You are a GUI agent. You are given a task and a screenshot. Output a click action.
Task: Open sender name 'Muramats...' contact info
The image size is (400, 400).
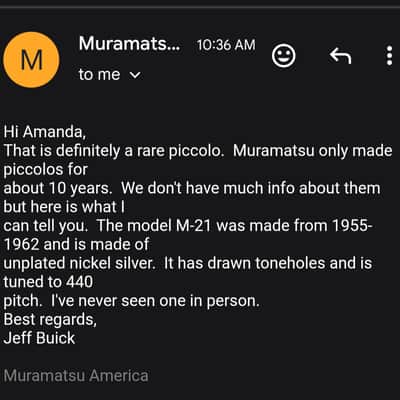pyautogui.click(x=130, y=44)
